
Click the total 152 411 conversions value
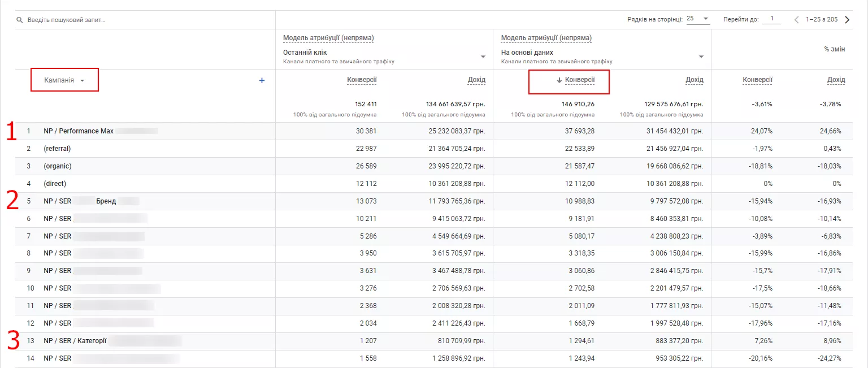(366, 105)
